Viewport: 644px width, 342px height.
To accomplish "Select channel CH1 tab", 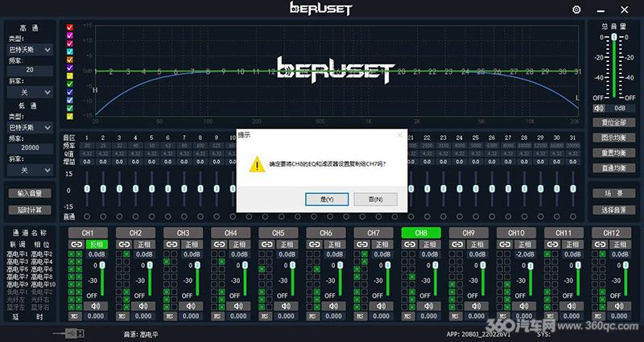I will click(x=88, y=233).
